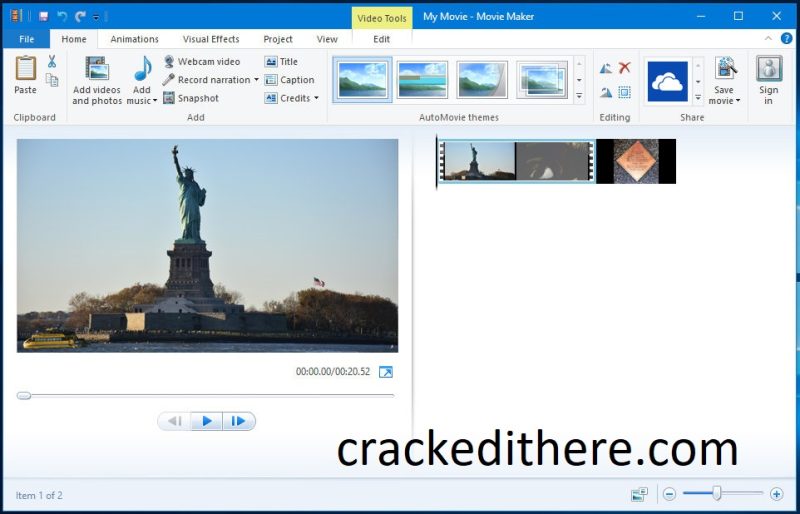
Task: Click the 00:00.00/00:20.52 time display
Action: click(333, 372)
